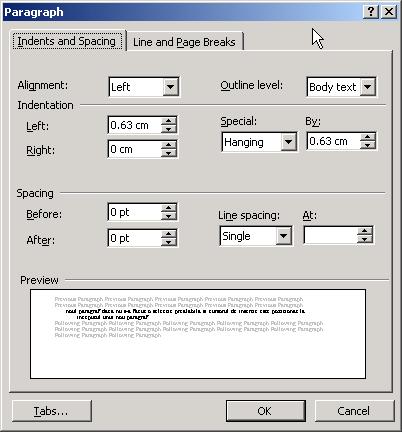Open the Special indentation dropdown

(x=288, y=142)
